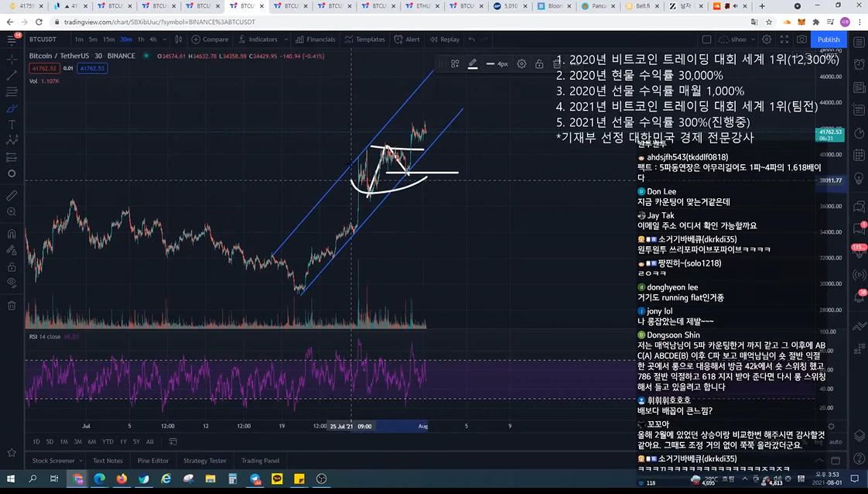Undo the last chart action
The width and height of the screenshot is (868, 494).
click(472, 39)
